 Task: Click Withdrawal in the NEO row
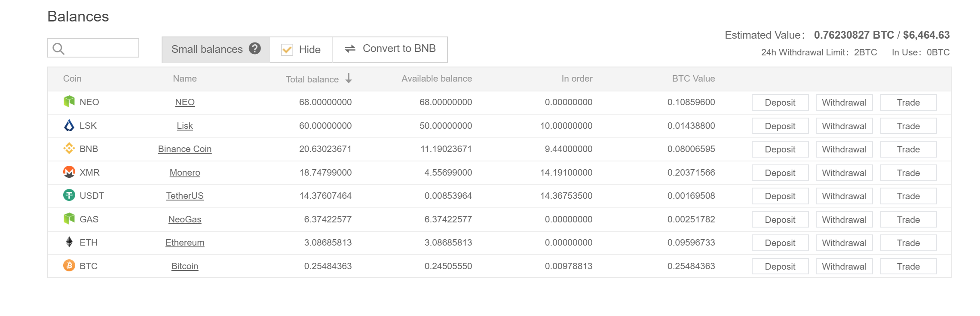pos(844,103)
